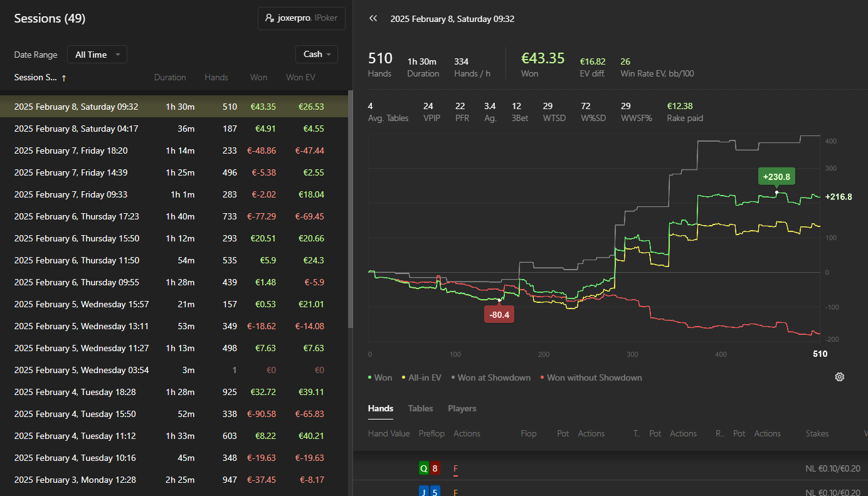
Task: Switch to the Players tab
Action: [462, 408]
